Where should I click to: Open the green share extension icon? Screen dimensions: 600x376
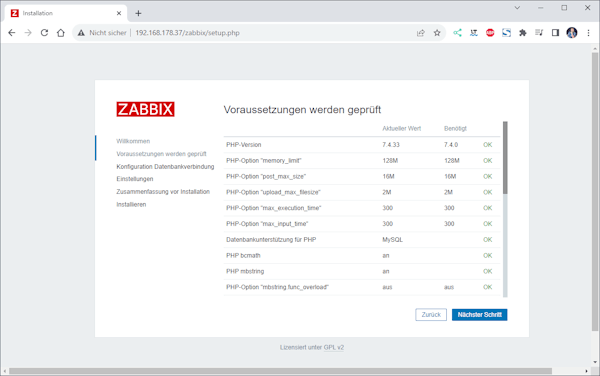457,33
